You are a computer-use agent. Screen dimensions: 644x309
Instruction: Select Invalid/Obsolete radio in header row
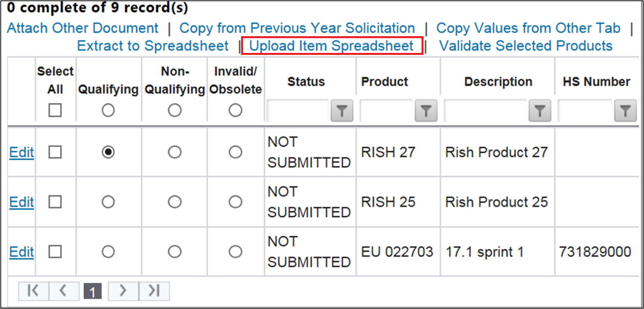coord(235,110)
